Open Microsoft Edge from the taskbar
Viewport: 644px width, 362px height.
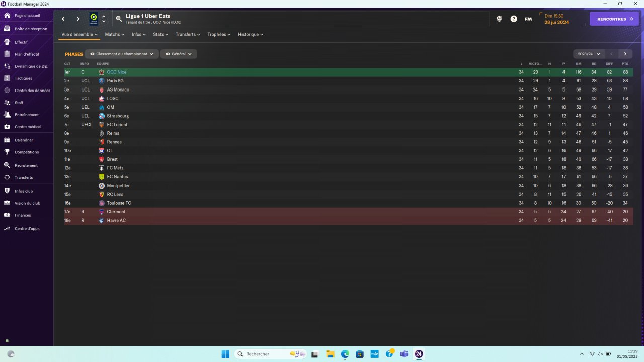coord(345,354)
